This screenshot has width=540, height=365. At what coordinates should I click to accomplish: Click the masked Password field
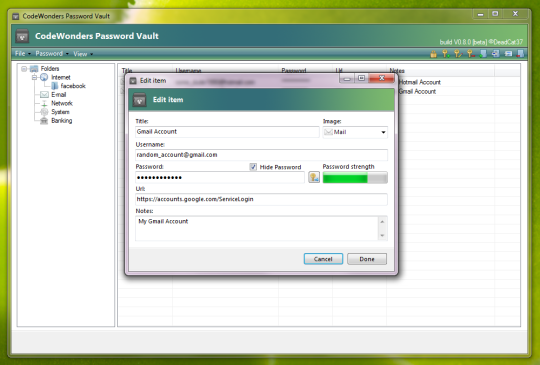tap(220, 178)
